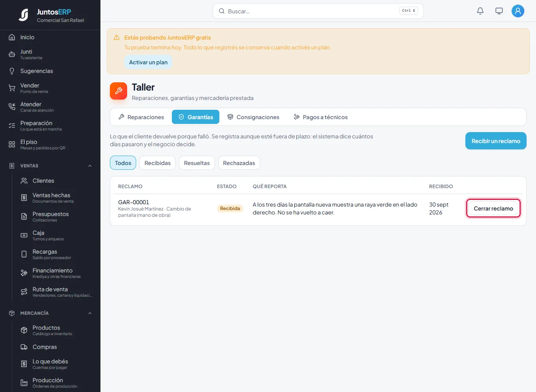Click the trial warning triangle icon

point(117,38)
